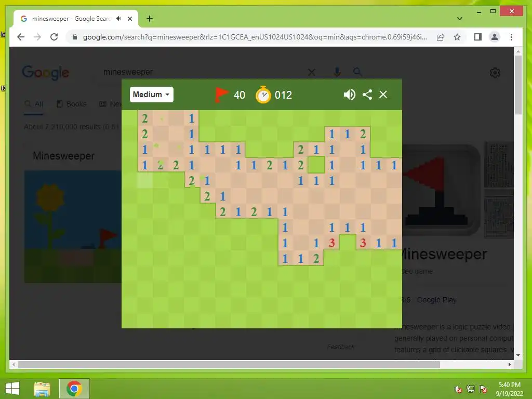
Task: Bookmark this page with the star
Action: (x=457, y=37)
